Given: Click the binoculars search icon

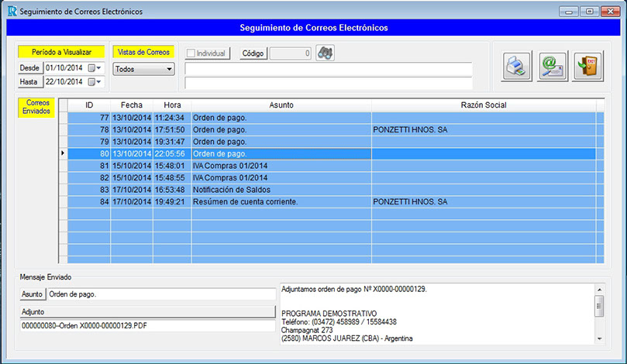Looking at the screenshot, I should (326, 53).
